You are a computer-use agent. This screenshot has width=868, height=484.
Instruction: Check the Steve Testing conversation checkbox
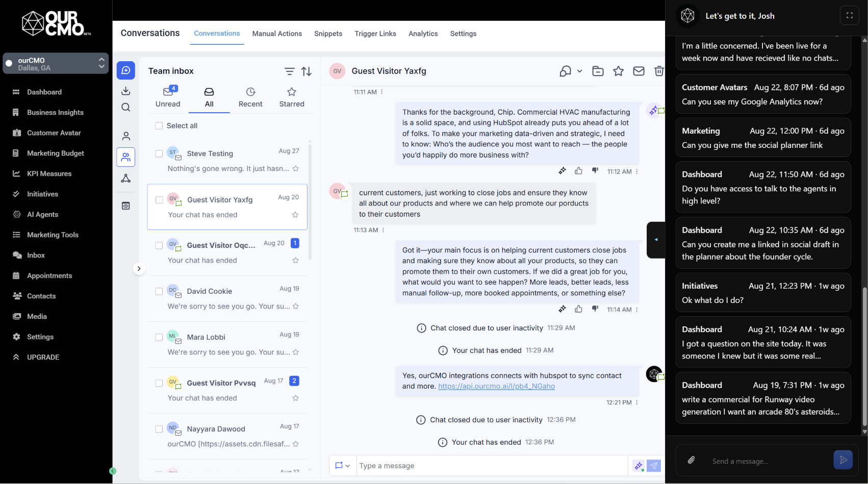pyautogui.click(x=159, y=154)
